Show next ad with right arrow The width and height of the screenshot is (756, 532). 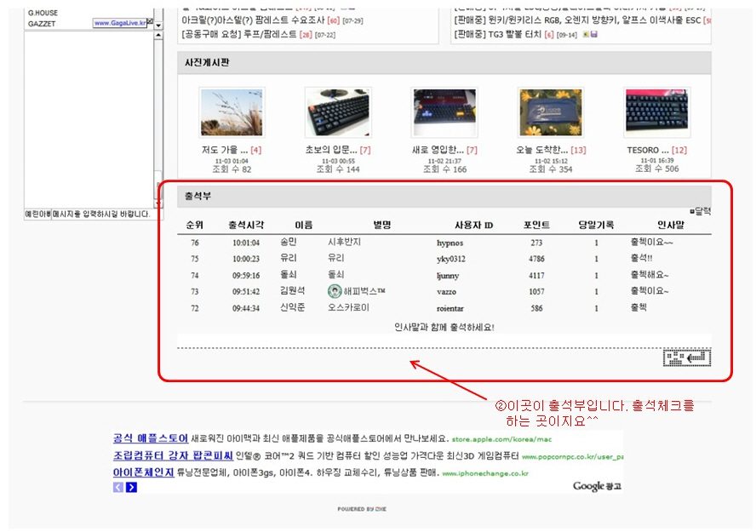[x=131, y=487]
